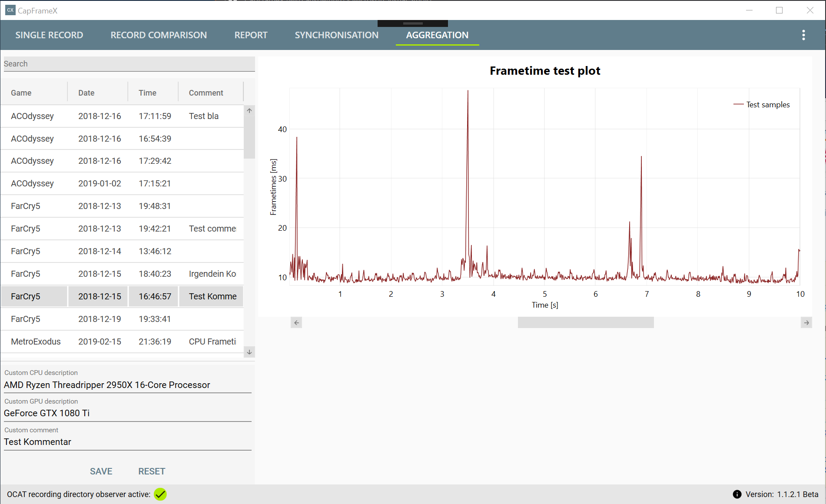Click the chart scroll left arrow
The height and width of the screenshot is (504, 826).
296,322
